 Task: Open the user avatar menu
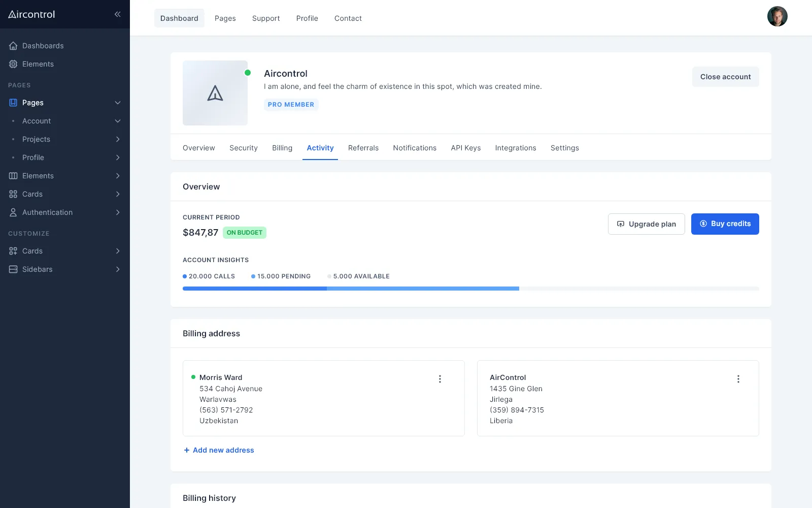777,16
